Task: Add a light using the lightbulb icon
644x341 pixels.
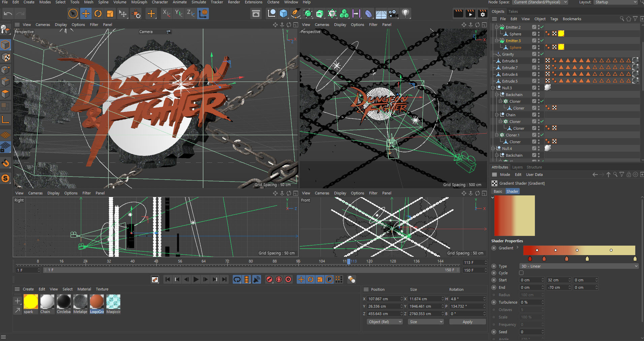Action: pyautogui.click(x=406, y=13)
